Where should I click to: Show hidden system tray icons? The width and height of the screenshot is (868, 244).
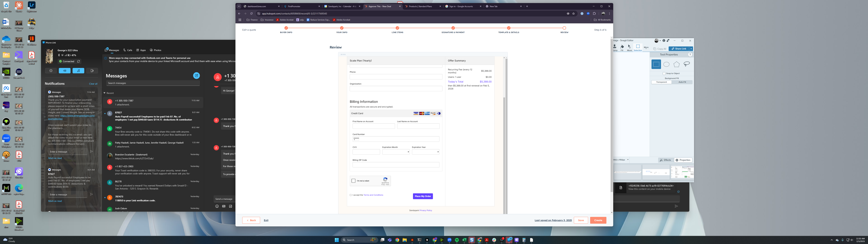click(831, 240)
